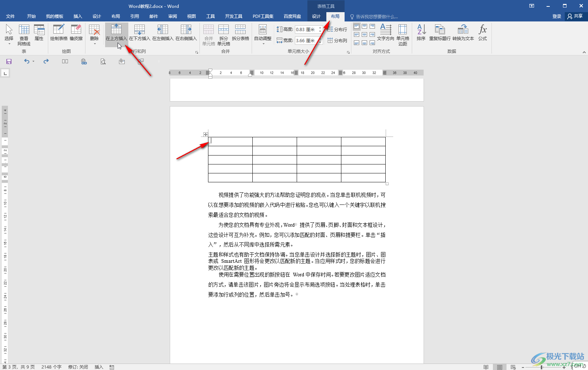Click the zoom slider handle

(542, 367)
